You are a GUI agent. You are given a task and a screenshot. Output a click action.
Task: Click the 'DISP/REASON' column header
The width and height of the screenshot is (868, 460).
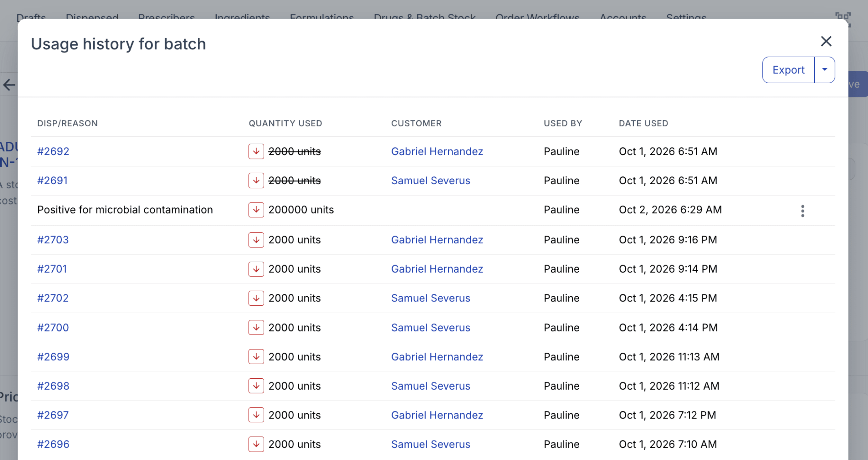[68, 123]
